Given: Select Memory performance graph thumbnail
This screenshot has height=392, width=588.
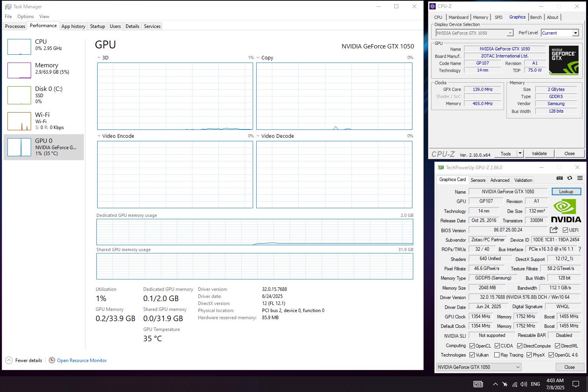Looking at the screenshot, I should [19, 70].
